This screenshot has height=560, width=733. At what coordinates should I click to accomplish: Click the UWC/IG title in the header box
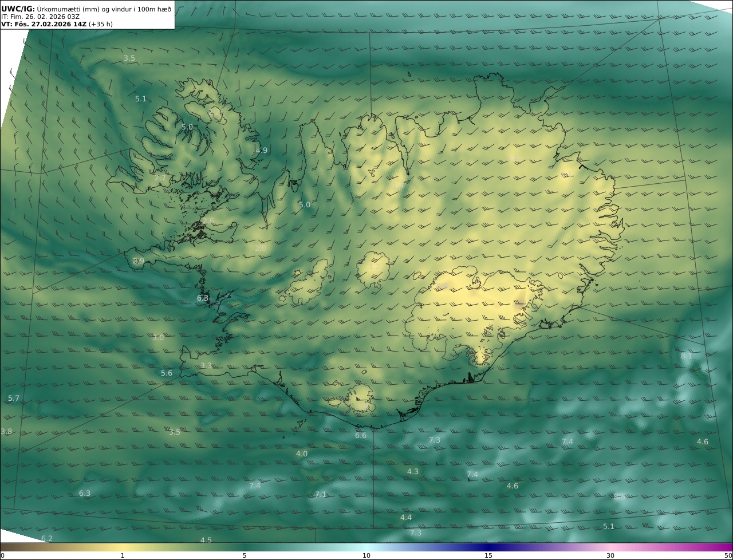coord(18,9)
